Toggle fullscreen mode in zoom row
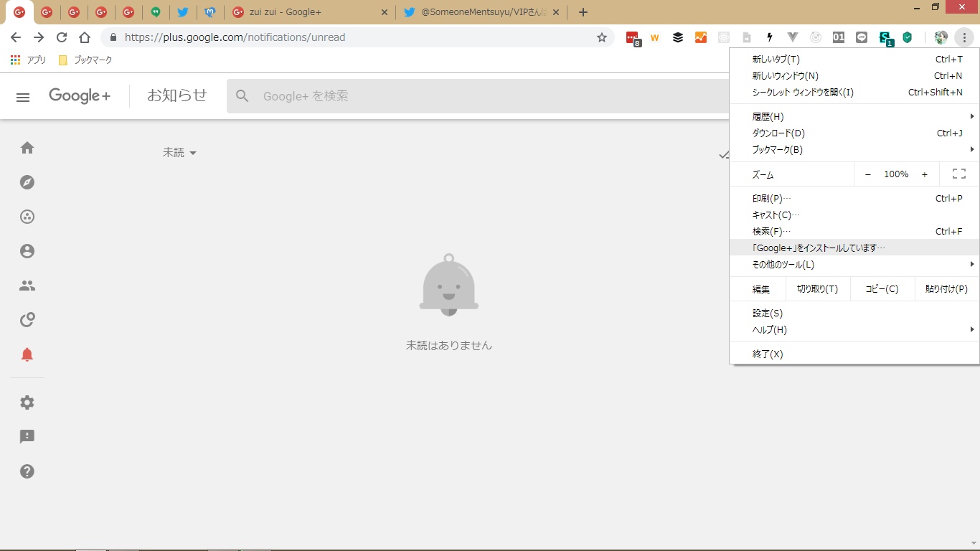 click(x=958, y=174)
